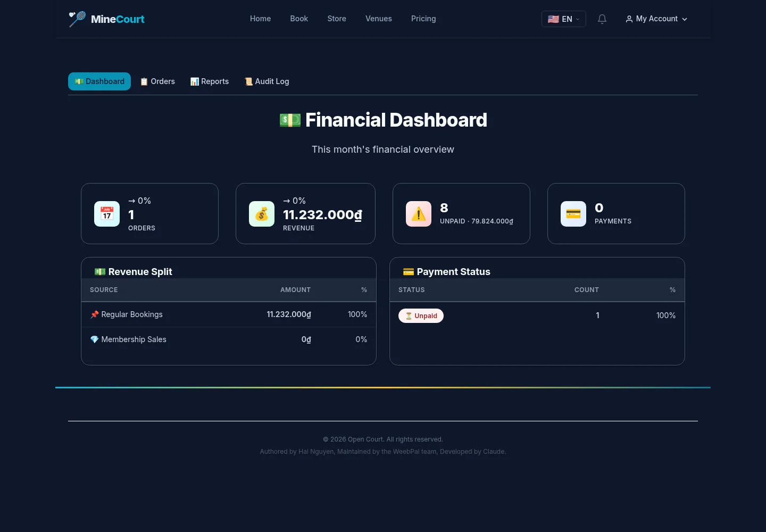Click the 0₫ Membership Sales amount
Screen dimensions: 766x532
point(306,339)
